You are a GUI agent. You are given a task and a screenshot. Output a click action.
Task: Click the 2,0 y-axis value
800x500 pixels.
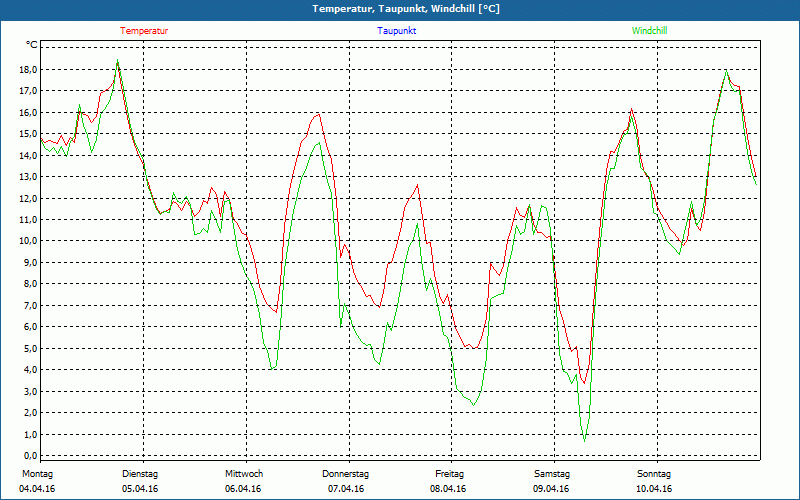31,413
